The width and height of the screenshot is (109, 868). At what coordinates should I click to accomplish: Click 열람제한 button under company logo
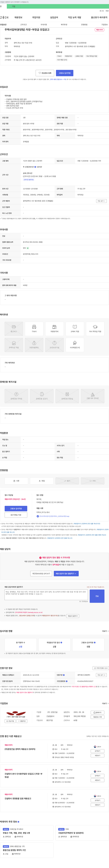(22, 721)
